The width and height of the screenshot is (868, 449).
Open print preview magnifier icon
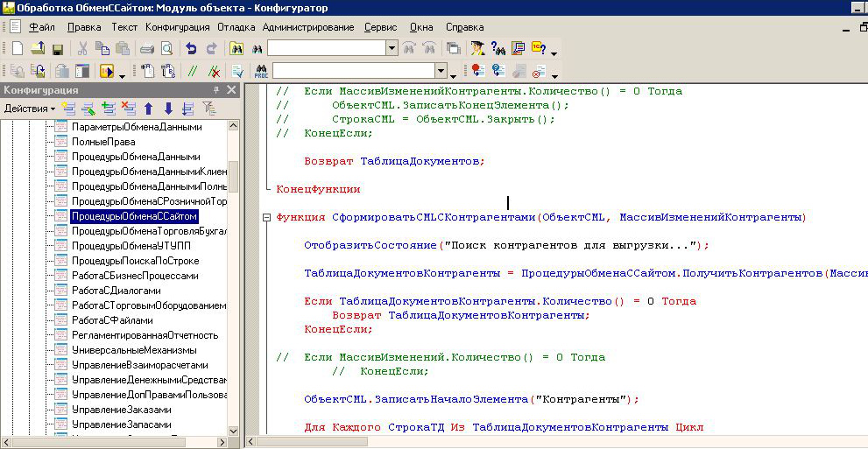pos(166,49)
